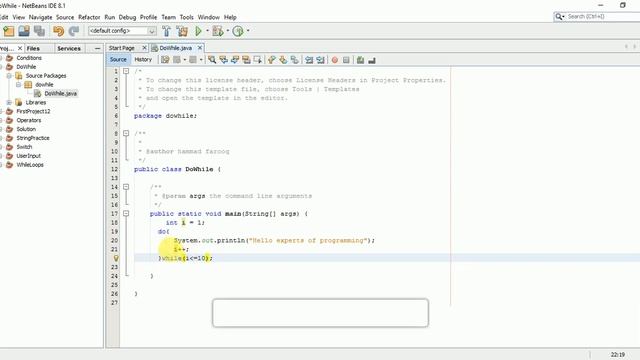The width and height of the screenshot is (640, 360).
Task: Collapse the dowhile package node
Action: (18, 84)
